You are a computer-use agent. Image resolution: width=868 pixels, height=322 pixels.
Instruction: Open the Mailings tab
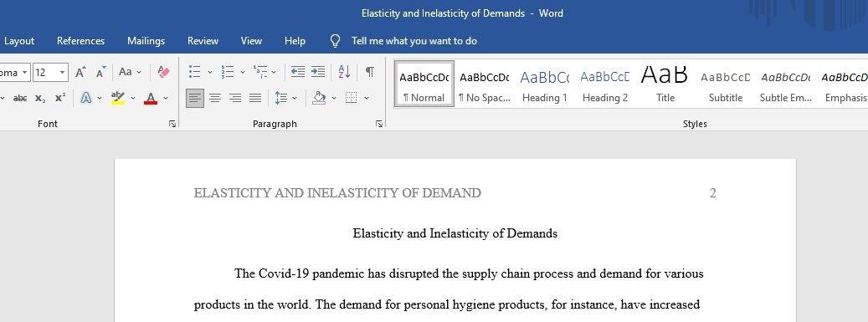[146, 41]
